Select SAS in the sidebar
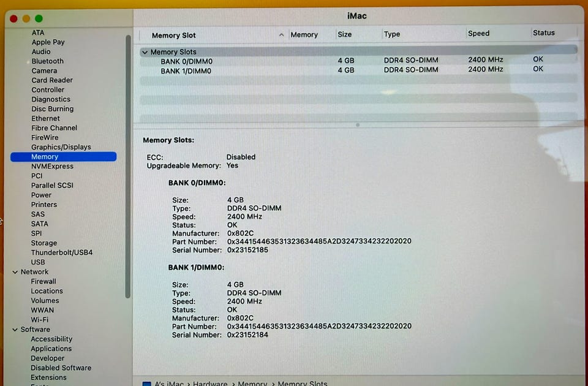Viewport: 588px width, 386px height. point(38,214)
